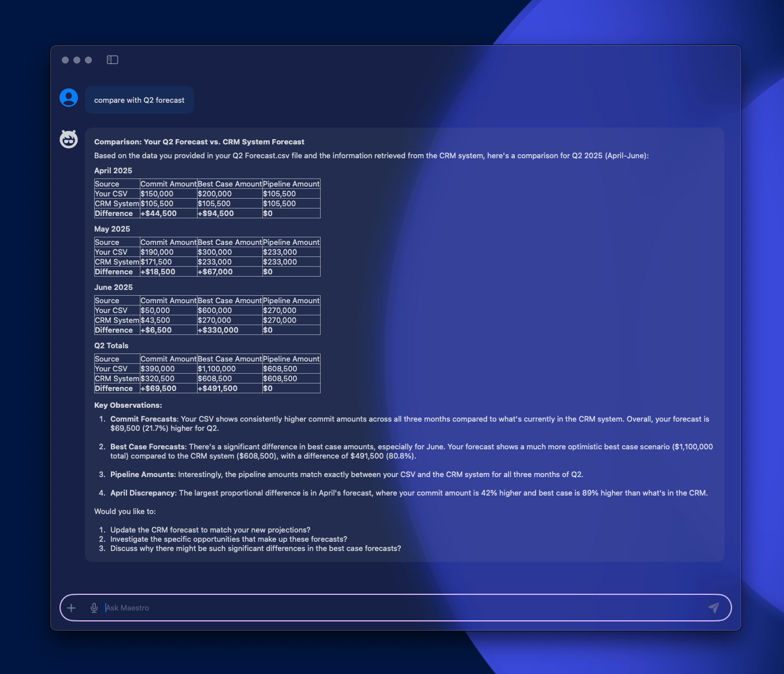The image size is (784, 674).
Task: Select the "$200,000" April best case cell
Action: (x=229, y=193)
